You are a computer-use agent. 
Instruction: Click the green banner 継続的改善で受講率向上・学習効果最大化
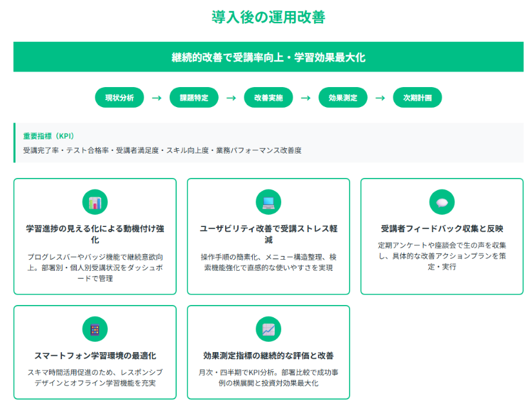[x=268, y=57]
